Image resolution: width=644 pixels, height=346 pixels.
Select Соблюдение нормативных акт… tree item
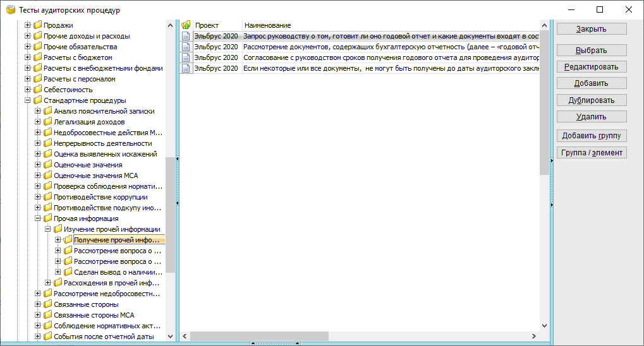107,325
